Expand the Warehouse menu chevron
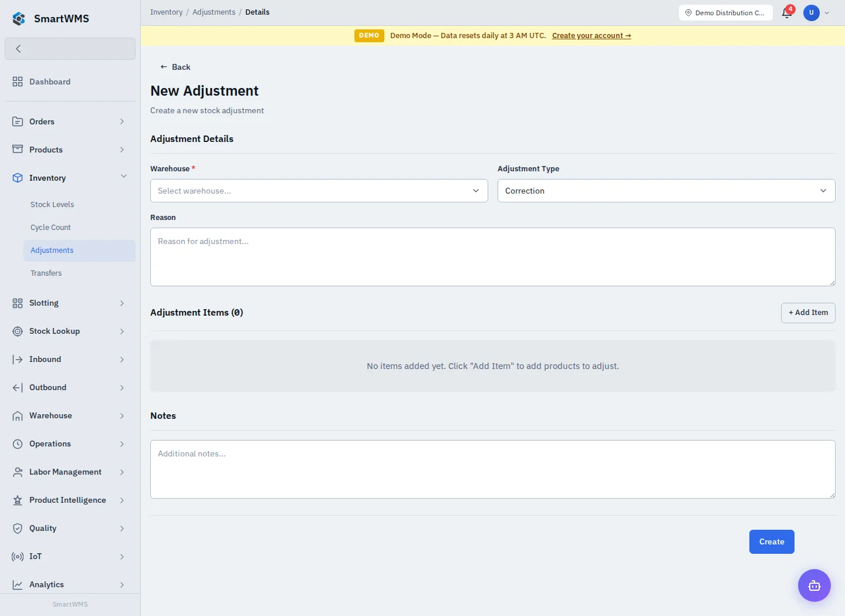Screen dimensions: 845x616 tap(122, 416)
